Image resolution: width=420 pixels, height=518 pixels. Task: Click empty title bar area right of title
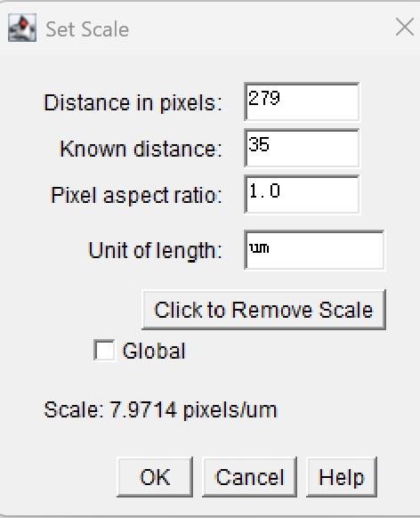pos(261,28)
